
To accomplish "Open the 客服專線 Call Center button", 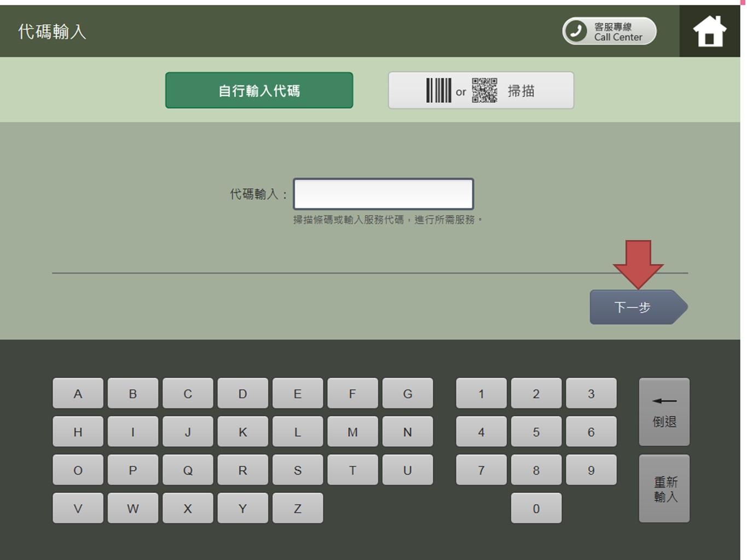I will click(609, 31).
